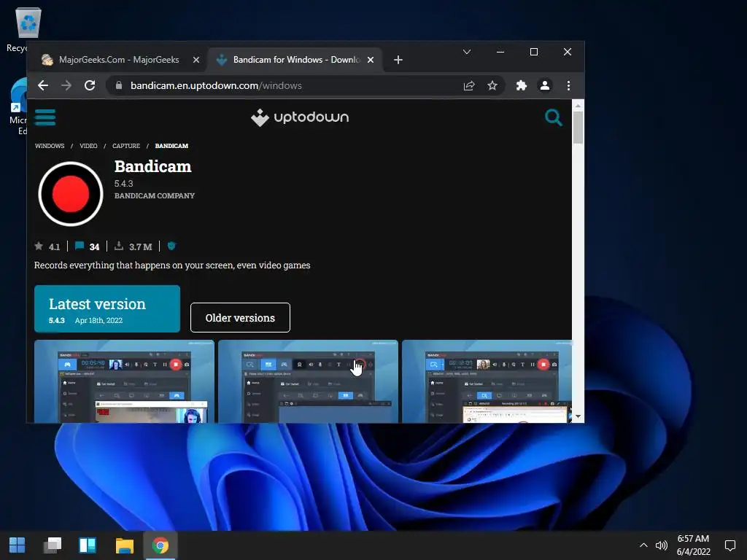Bookmark this page with the star

pos(492,85)
